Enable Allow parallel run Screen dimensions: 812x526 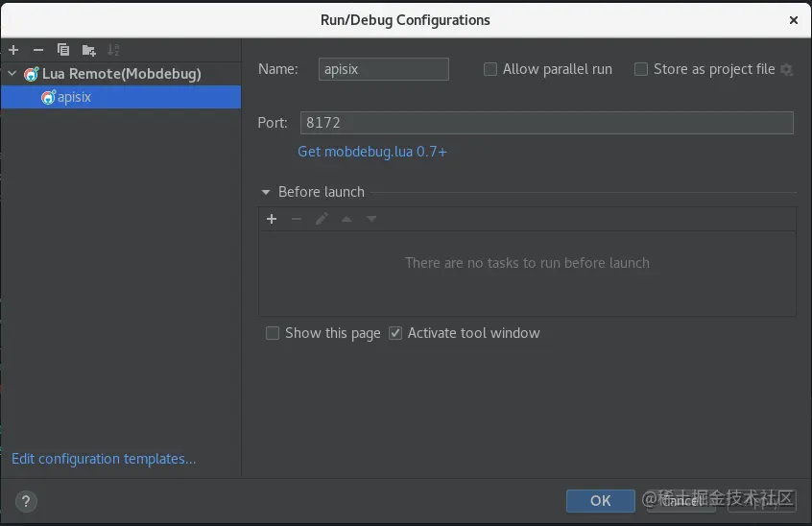490,69
